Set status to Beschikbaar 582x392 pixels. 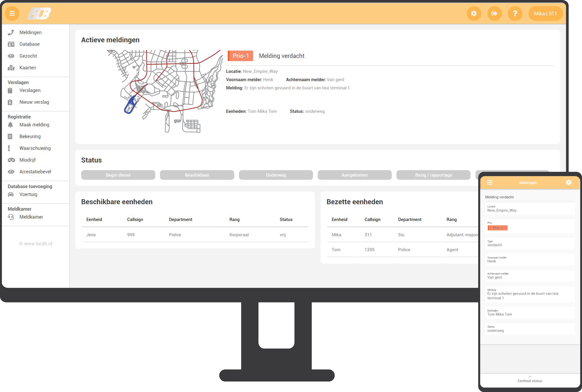tap(197, 175)
